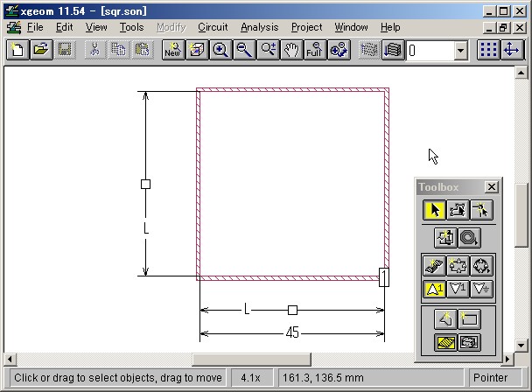Click the 4.1x zoom status field

[251, 378]
